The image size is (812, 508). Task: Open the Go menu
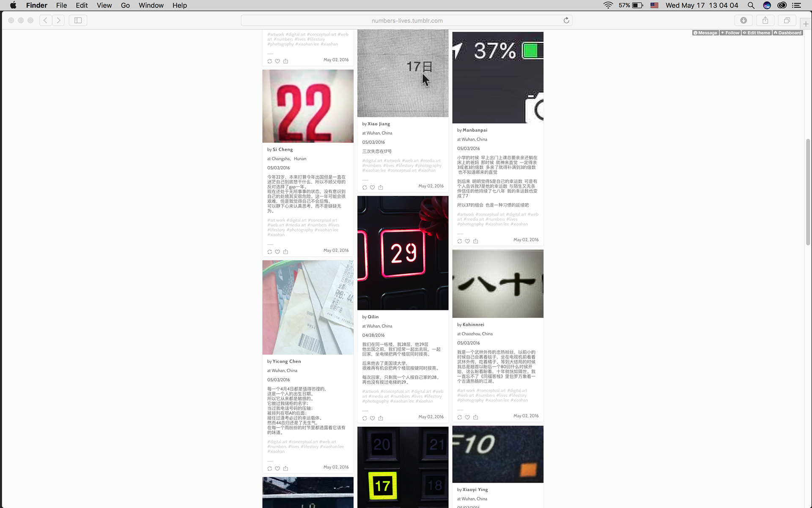click(125, 6)
